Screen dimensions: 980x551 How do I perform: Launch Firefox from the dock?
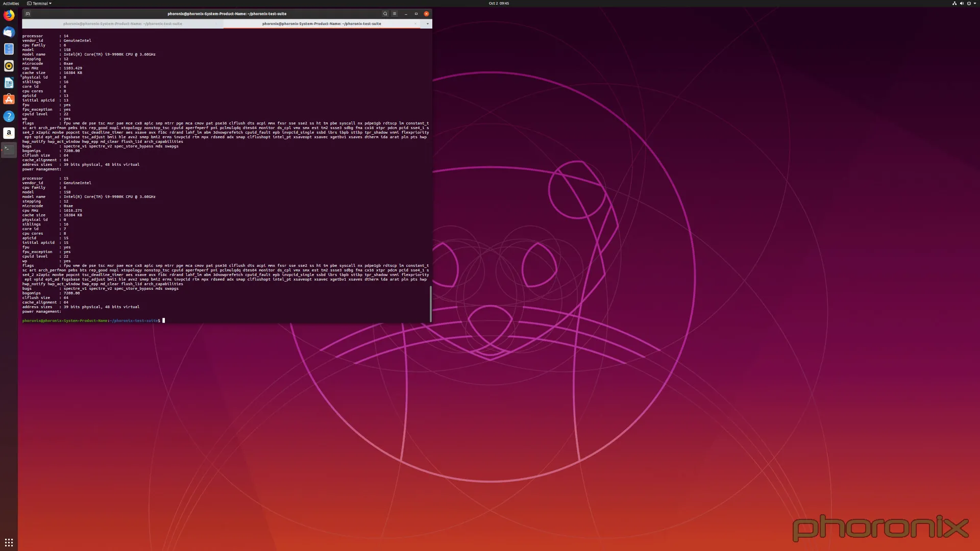tap(9, 15)
